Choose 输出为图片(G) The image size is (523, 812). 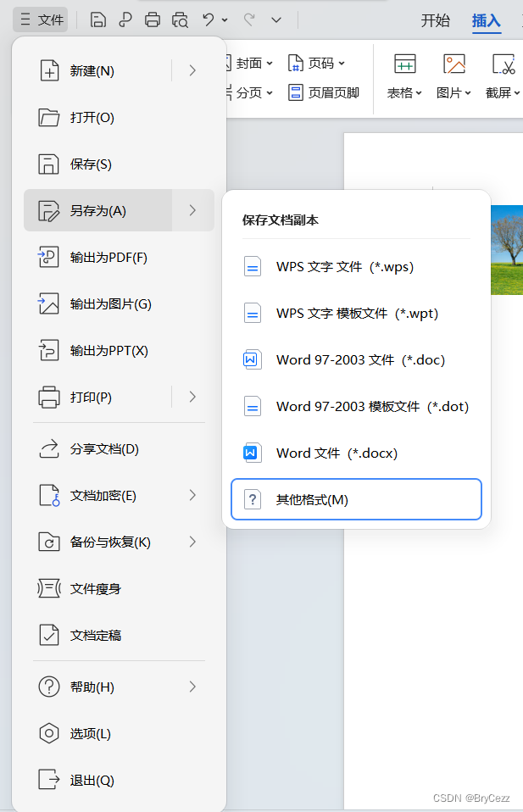pyautogui.click(x=120, y=304)
